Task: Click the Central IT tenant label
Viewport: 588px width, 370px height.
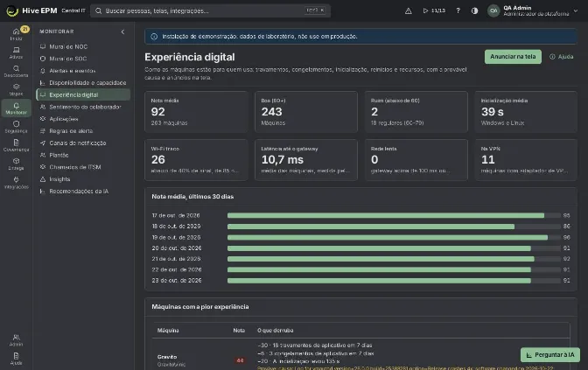Action: tap(73, 10)
